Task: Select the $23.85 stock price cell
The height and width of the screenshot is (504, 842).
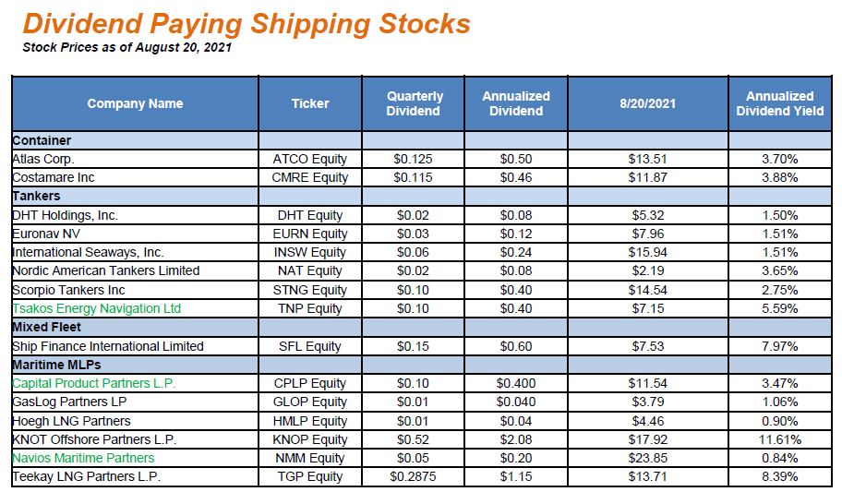Action: (647, 458)
